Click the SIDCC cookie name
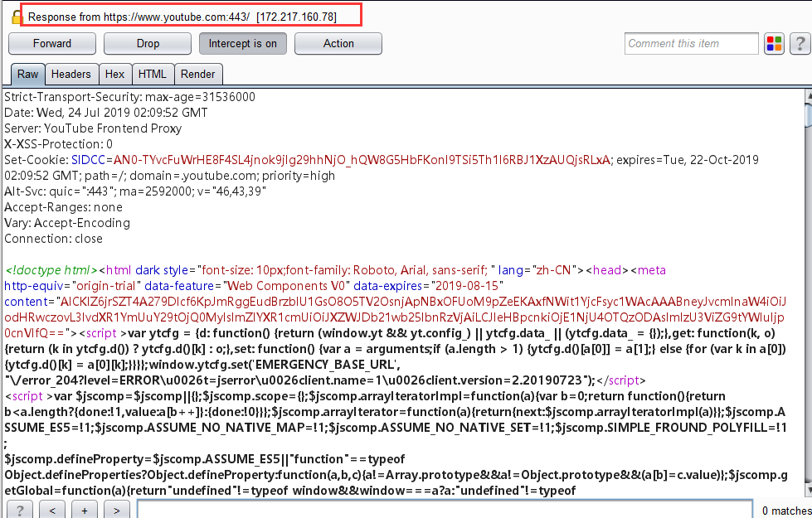 pyautogui.click(x=88, y=160)
